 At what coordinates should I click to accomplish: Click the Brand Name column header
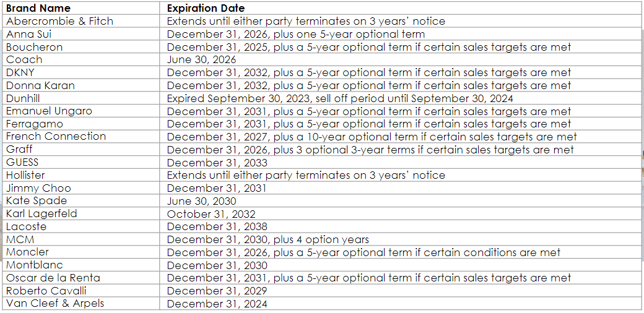pos(38,8)
